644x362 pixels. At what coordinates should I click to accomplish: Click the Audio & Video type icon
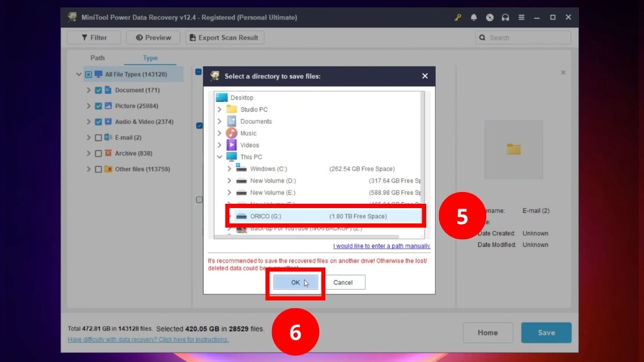[x=108, y=122]
